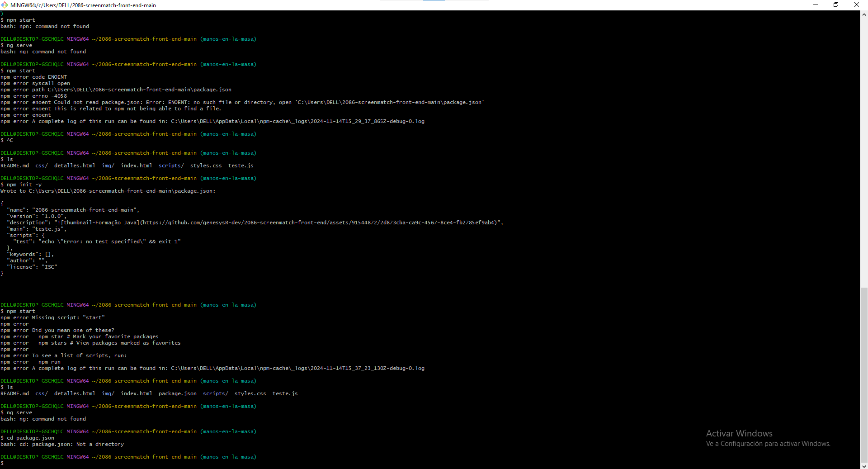Image resolution: width=868 pixels, height=469 pixels.
Task: Click the final empty command prompt line
Action: [4, 463]
